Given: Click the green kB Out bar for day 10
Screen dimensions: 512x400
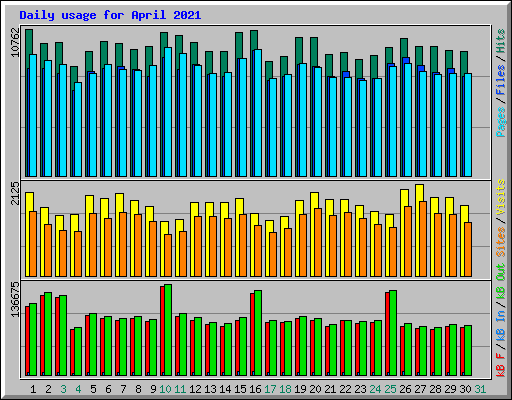Looking at the screenshot, I should coord(168,330).
